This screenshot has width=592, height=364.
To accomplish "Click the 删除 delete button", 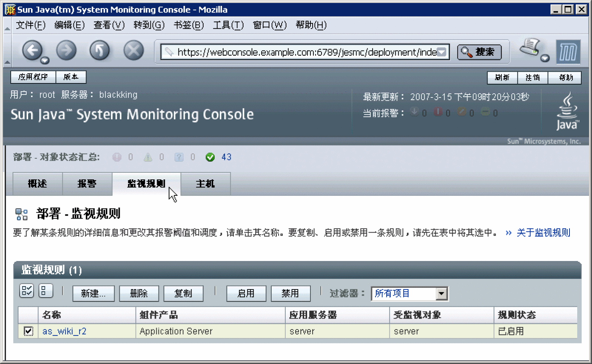I will pyautogui.click(x=139, y=293).
